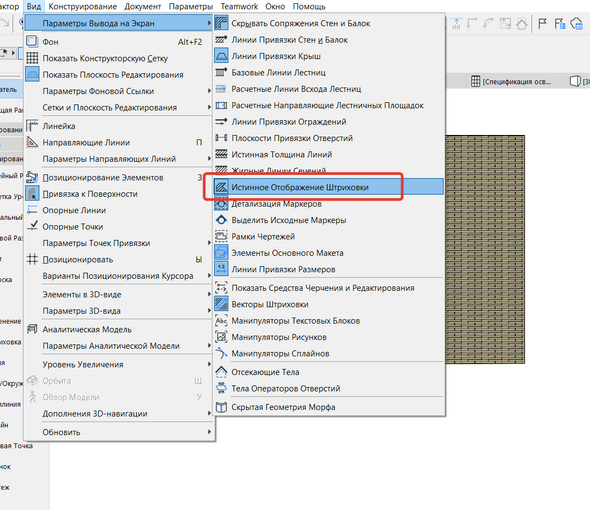Click the Скрытая Геометрия Морфа icon
Image resolution: width=590 pixels, height=510 pixels.
pyautogui.click(x=221, y=407)
